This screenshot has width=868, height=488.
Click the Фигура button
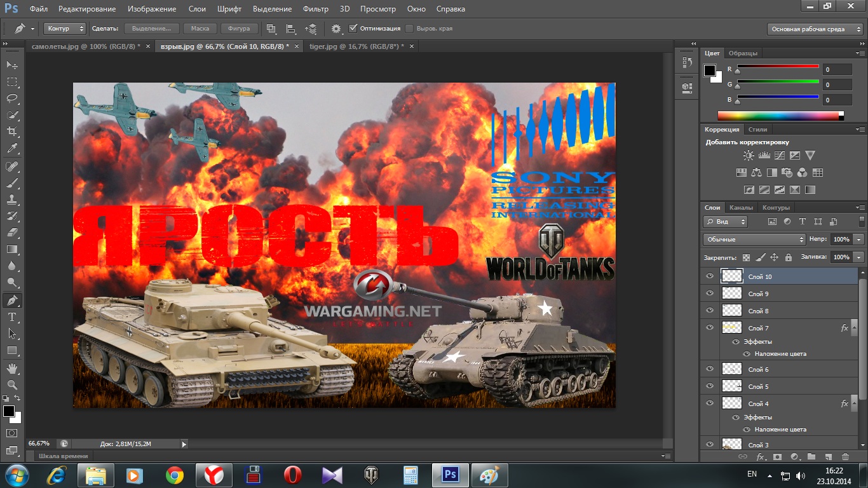click(x=240, y=29)
